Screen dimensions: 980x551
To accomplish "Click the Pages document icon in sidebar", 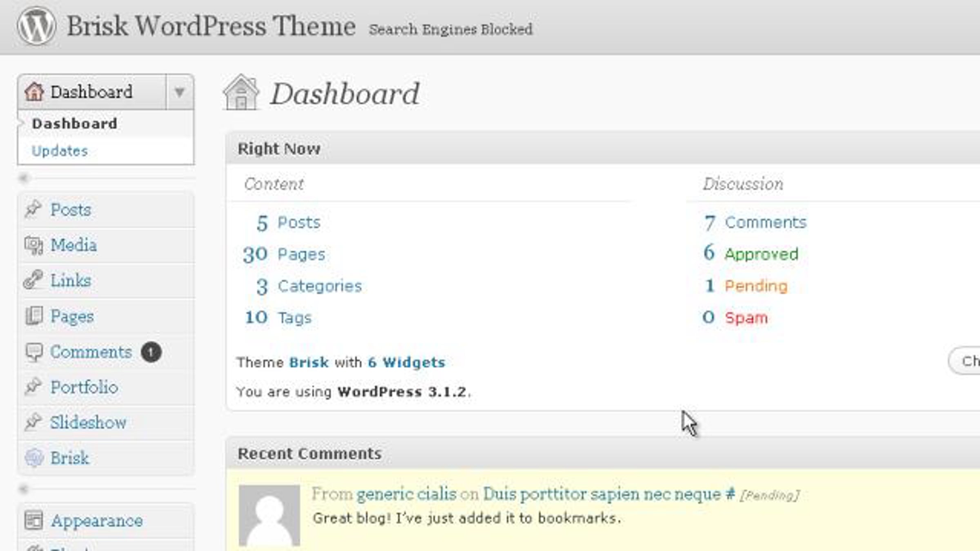I will pos(33,316).
